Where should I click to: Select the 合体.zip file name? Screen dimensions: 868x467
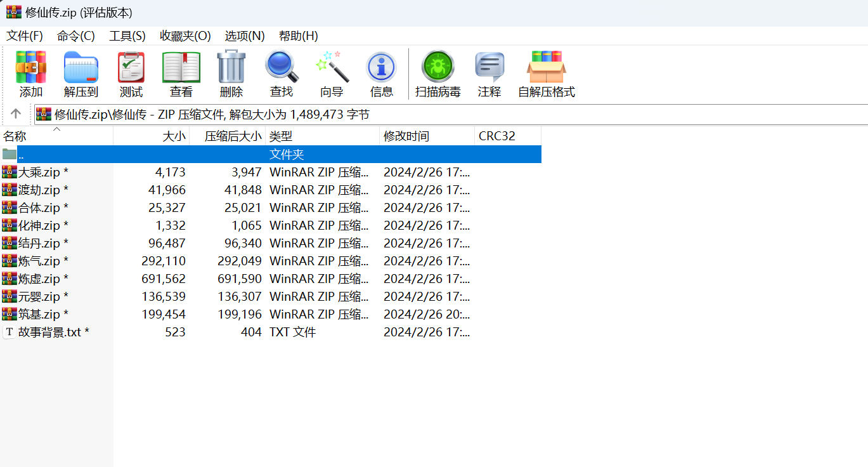pos(43,207)
